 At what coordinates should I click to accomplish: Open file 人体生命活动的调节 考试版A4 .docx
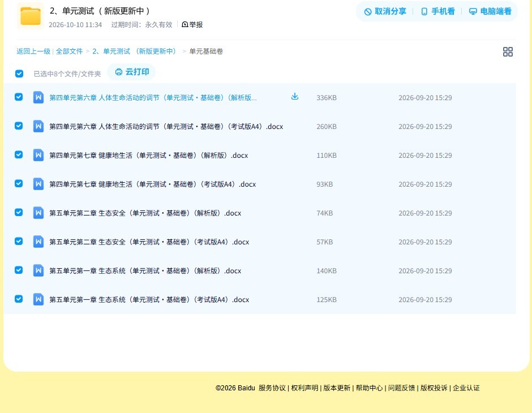click(x=166, y=127)
